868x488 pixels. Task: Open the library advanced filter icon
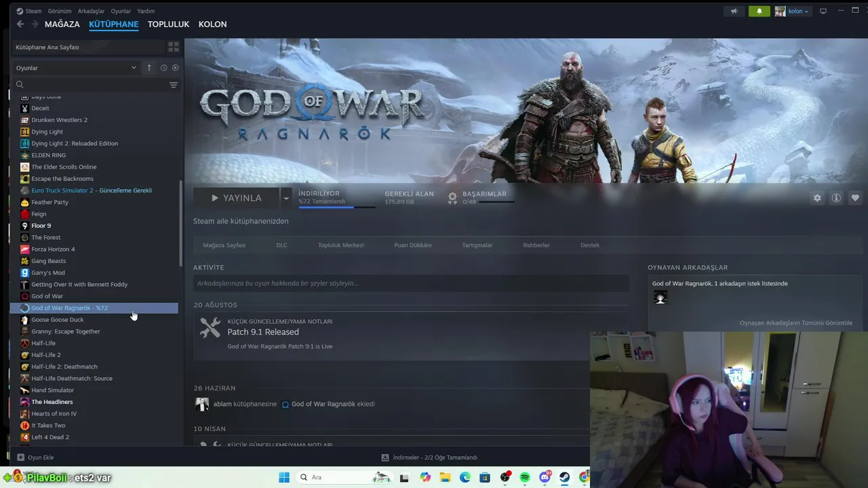tap(174, 85)
